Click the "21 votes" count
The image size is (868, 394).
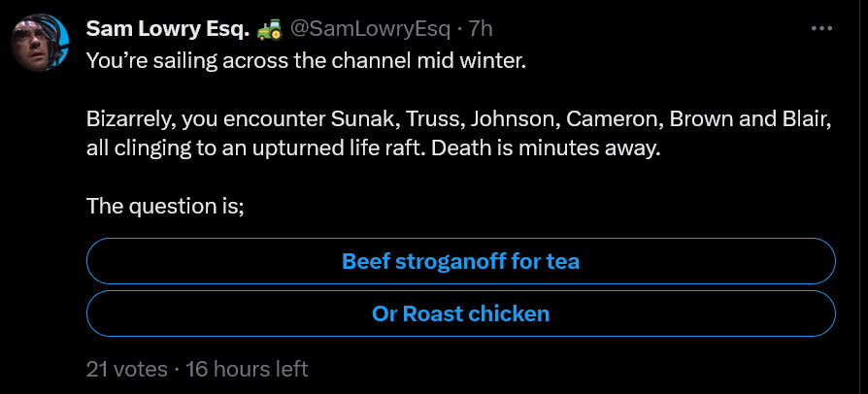click(x=126, y=369)
